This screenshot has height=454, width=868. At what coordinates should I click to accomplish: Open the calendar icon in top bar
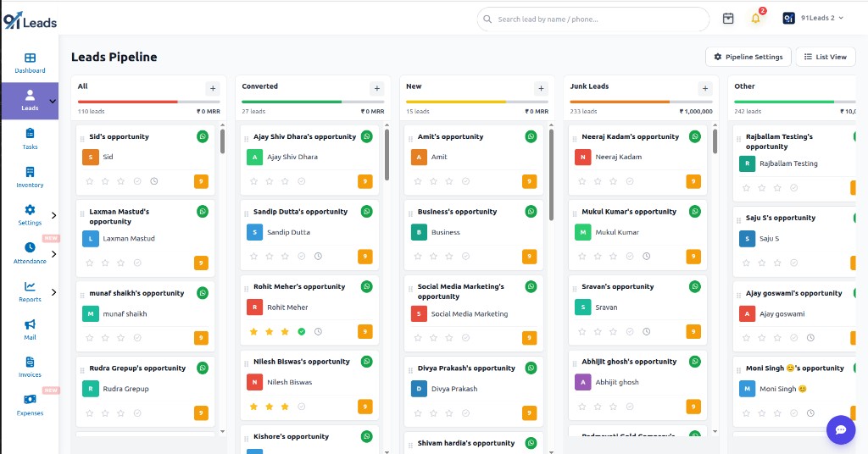728,19
